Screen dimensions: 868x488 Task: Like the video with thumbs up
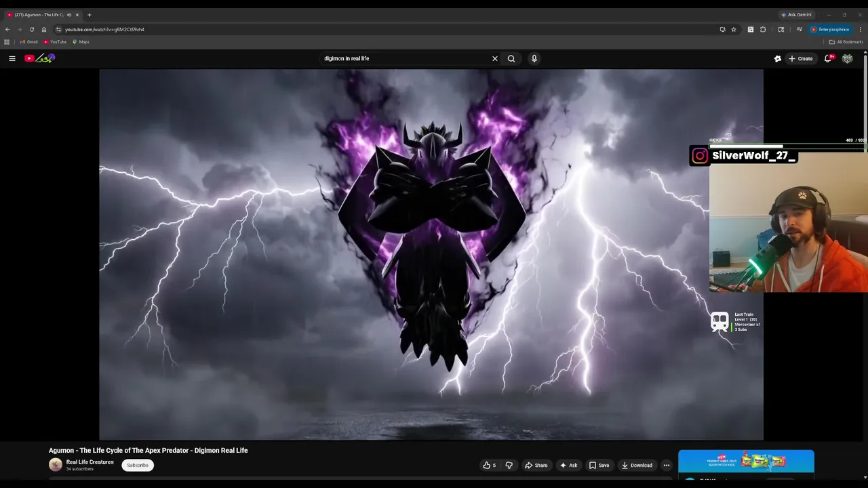490,465
